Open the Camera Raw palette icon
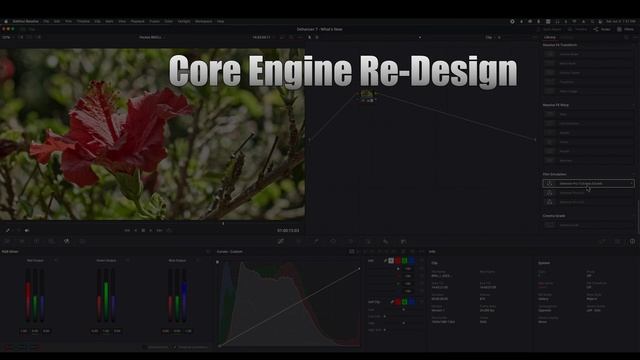Image resolution: width=640 pixels, height=360 pixels. tap(7, 241)
